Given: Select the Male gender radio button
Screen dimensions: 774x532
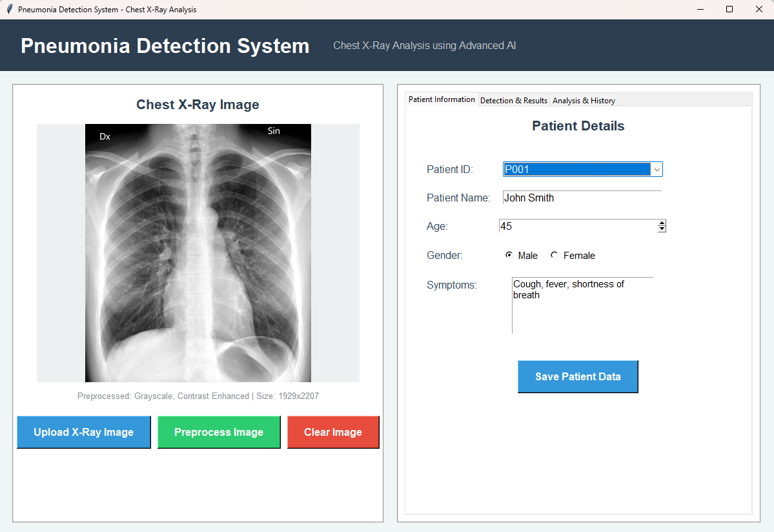Looking at the screenshot, I should coord(509,256).
